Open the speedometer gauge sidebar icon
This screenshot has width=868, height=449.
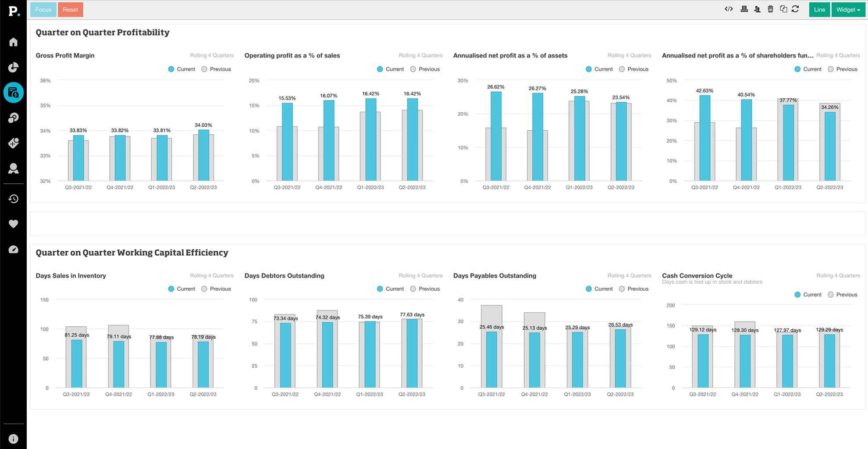pyautogui.click(x=14, y=249)
